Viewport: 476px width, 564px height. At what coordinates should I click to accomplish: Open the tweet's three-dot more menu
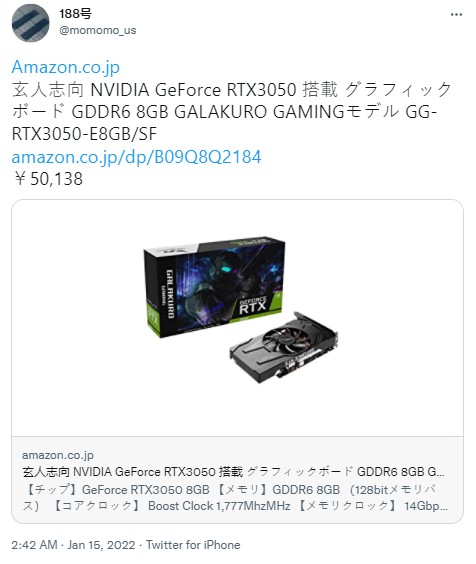pos(456,15)
